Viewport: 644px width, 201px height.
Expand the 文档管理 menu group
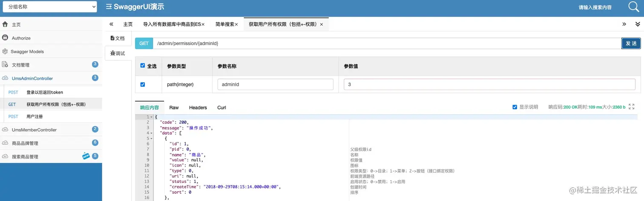pyautogui.click(x=51, y=65)
